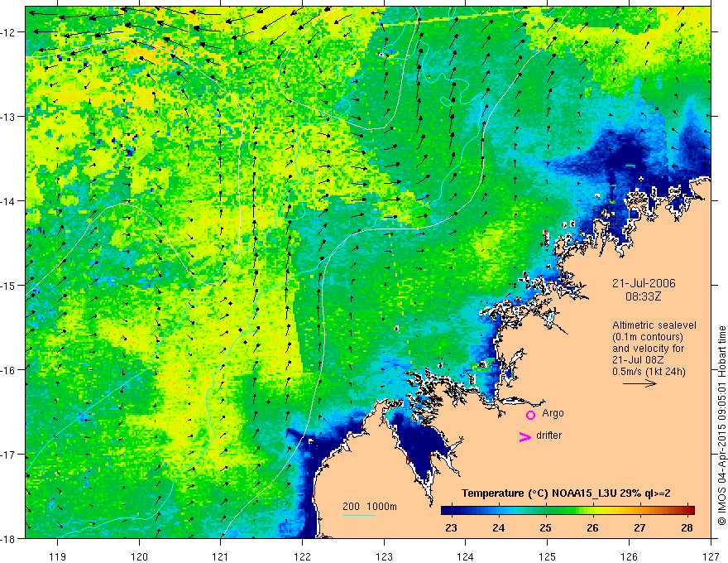Click the longitude axis label 126
This screenshot has height=563, width=728.
[x=629, y=556]
